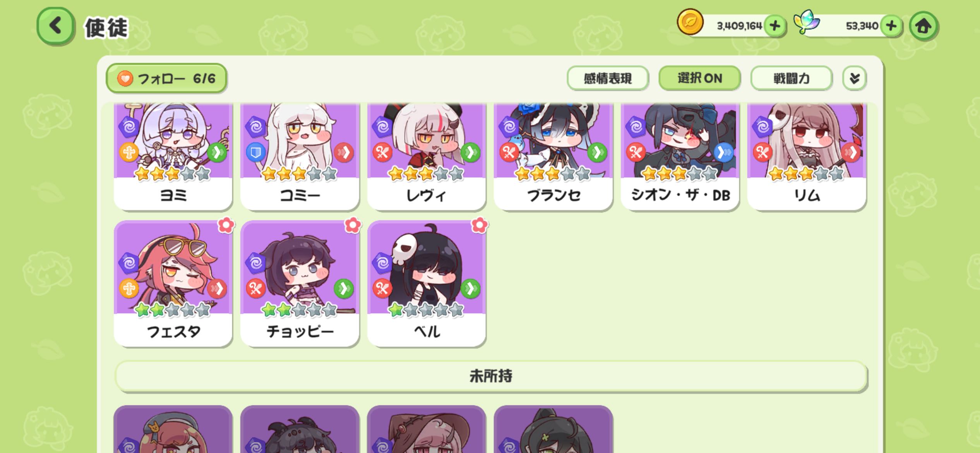Go back using the green arrow icon
The width and height of the screenshot is (980, 453).
tap(55, 26)
